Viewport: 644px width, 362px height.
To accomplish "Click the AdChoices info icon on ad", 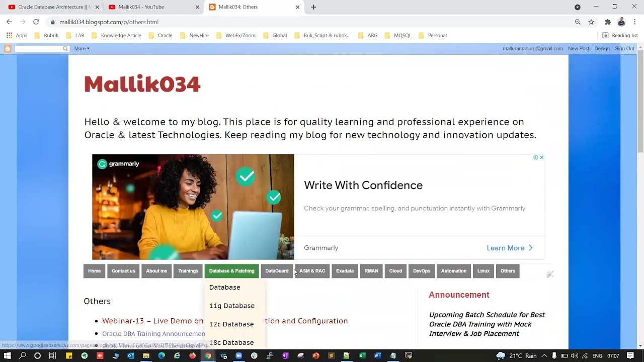I will pos(536,157).
